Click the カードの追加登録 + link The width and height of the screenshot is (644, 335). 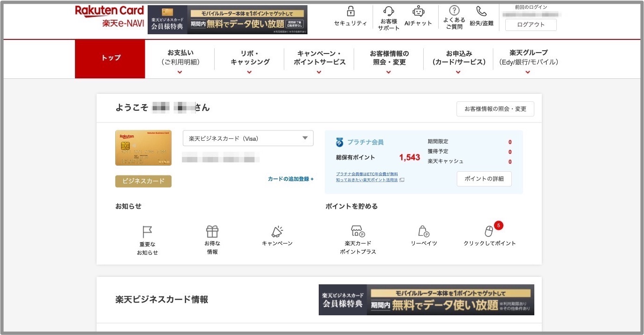pos(291,179)
